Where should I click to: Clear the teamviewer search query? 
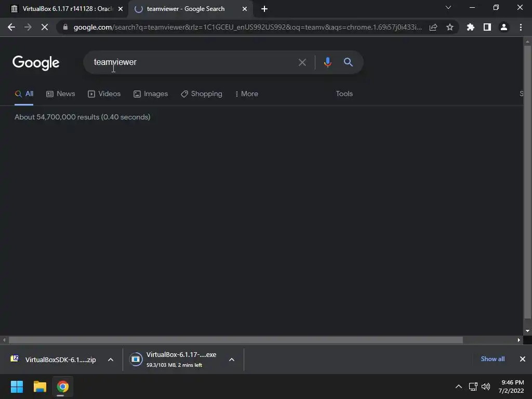302,62
